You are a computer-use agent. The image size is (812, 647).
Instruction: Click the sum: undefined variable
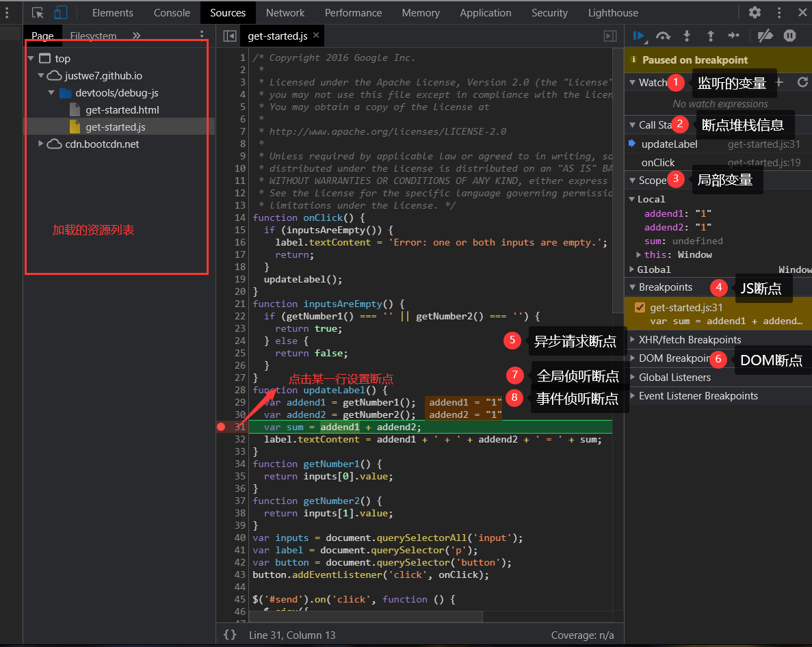pyautogui.click(x=683, y=241)
